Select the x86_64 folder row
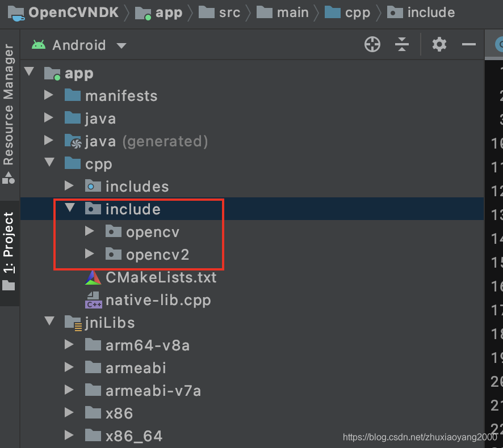The width and height of the screenshot is (503, 448). click(x=252, y=436)
